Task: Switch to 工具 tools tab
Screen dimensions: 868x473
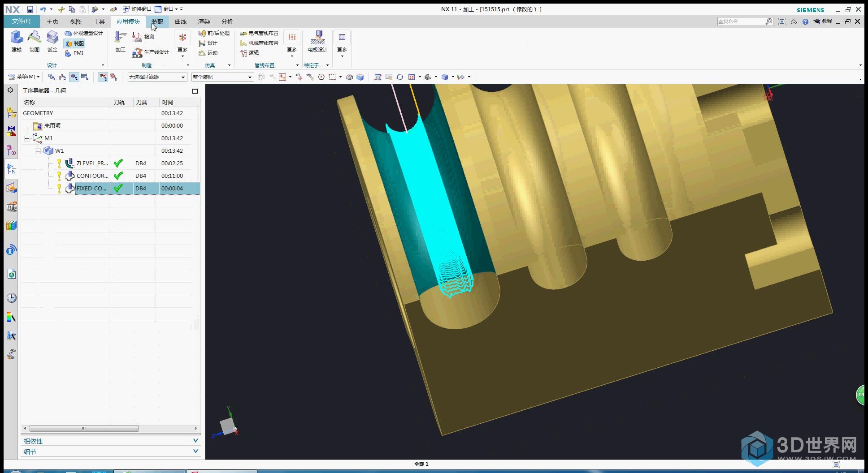Action: click(x=99, y=21)
